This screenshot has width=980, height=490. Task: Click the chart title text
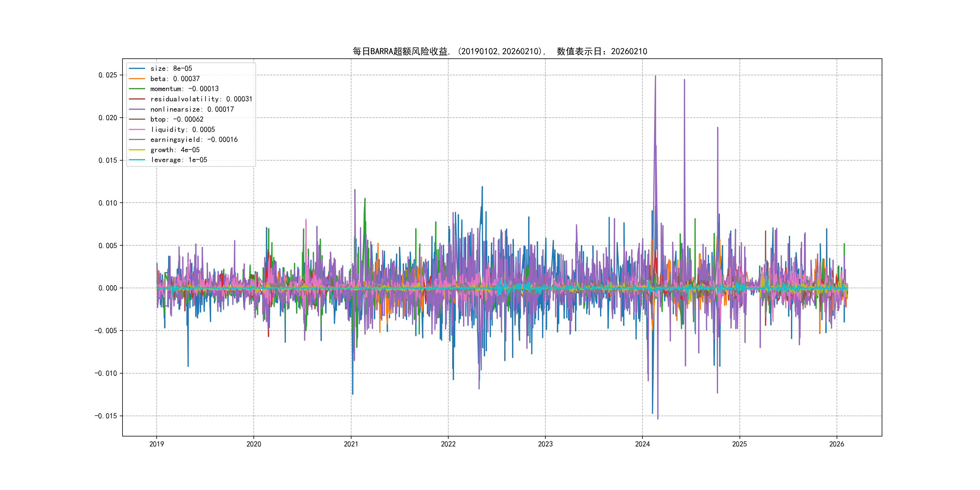click(499, 51)
